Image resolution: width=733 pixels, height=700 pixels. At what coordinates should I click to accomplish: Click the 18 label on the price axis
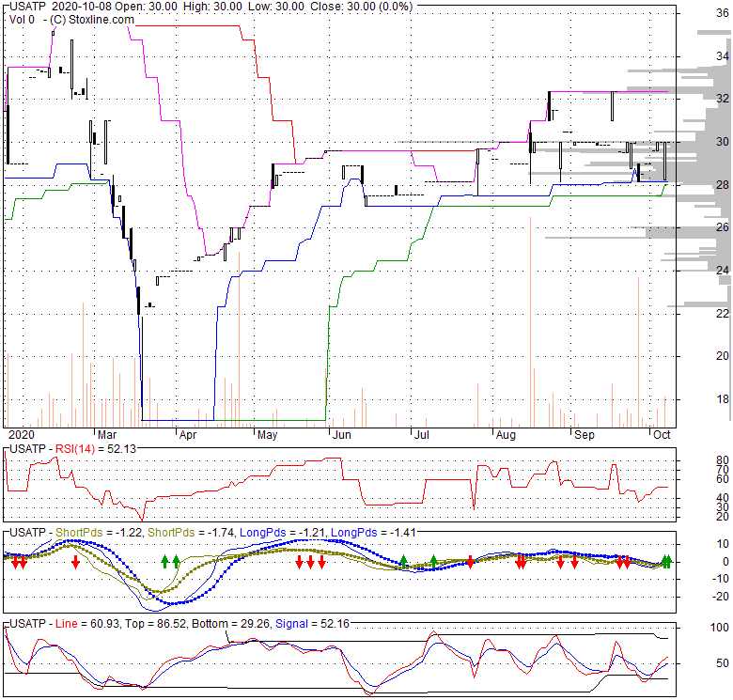click(723, 399)
